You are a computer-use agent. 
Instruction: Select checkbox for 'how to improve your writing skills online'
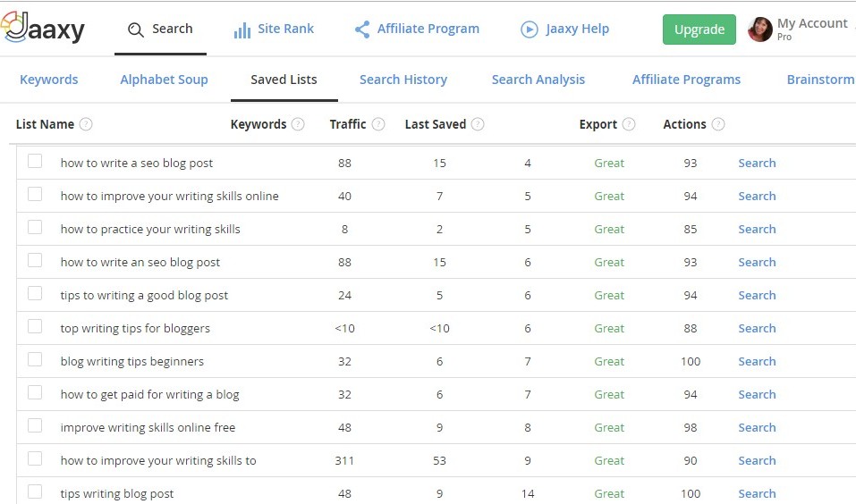coord(35,194)
